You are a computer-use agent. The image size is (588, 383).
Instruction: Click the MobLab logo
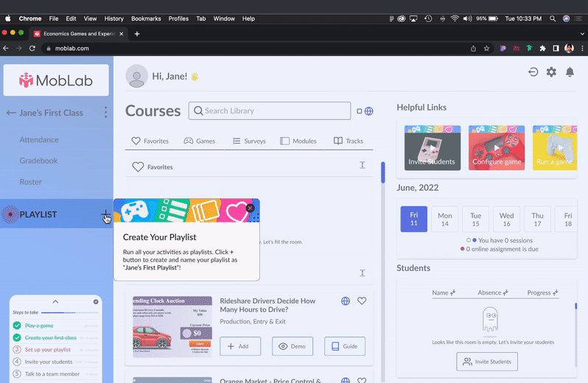56,80
